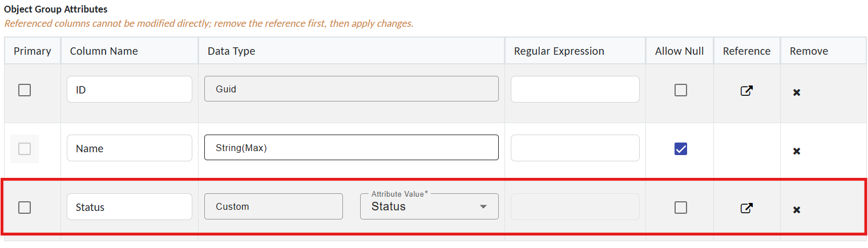The image size is (868, 248).
Task: Click the Column Name header
Action: coord(104,51)
